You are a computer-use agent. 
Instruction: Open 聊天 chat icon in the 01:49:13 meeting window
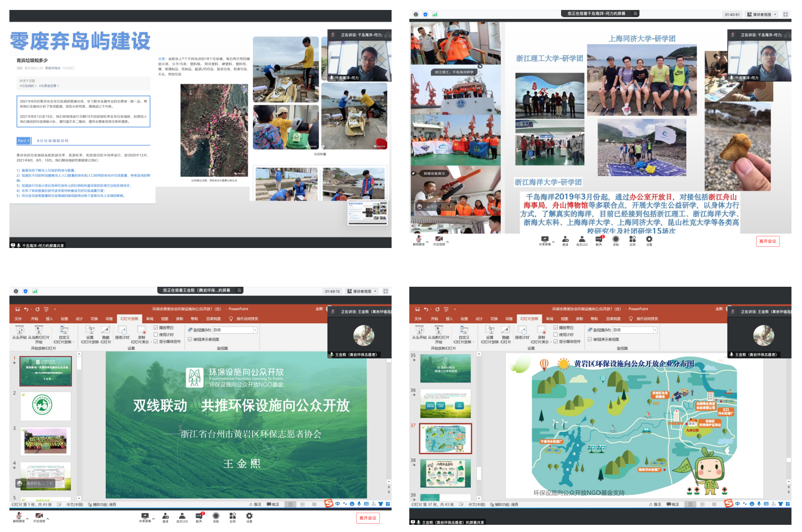[199, 515]
